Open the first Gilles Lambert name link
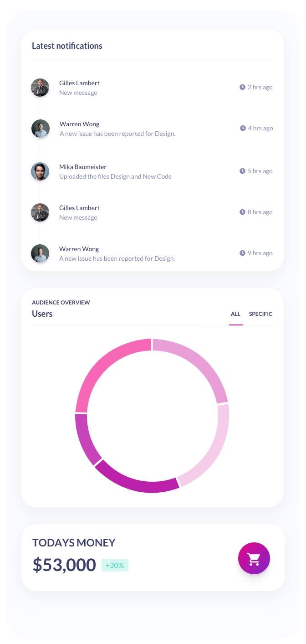Screen dimensions: 306x644 pos(79,83)
